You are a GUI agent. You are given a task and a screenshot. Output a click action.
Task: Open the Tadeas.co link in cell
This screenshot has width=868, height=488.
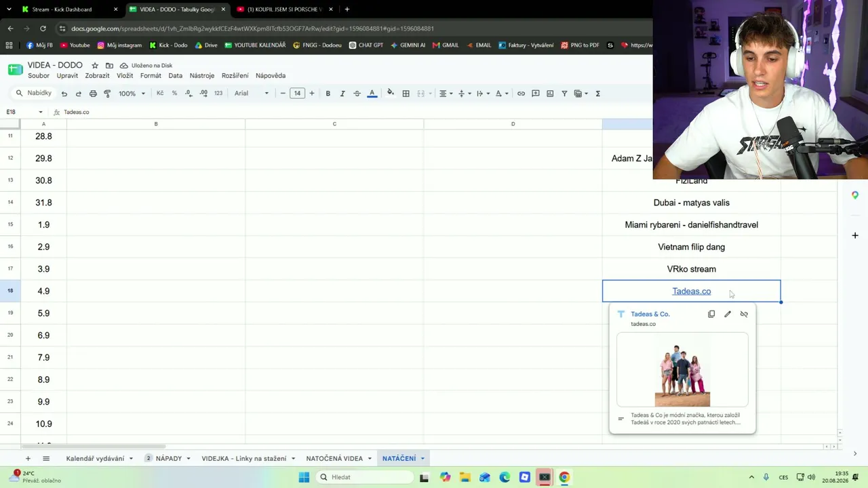pos(692,291)
